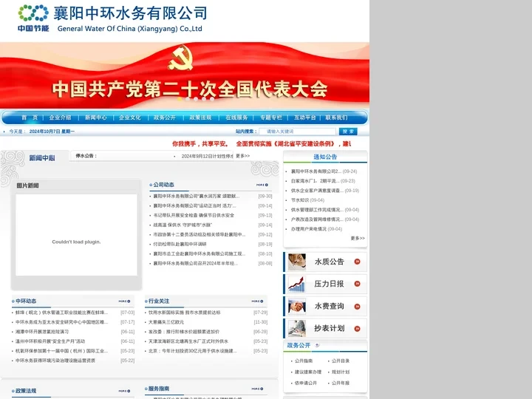Open 公开指南 link under 政务公开
Screen dimensions: 532x399
(304, 361)
